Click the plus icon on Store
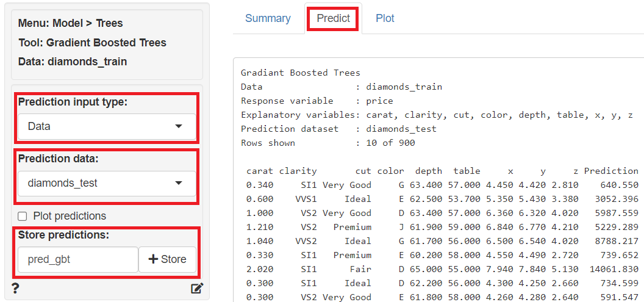The width and height of the screenshot is (644, 302). point(152,259)
